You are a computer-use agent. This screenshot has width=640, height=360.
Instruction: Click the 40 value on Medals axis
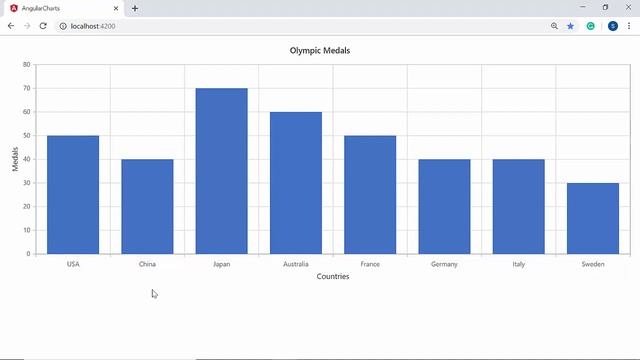[27, 159]
